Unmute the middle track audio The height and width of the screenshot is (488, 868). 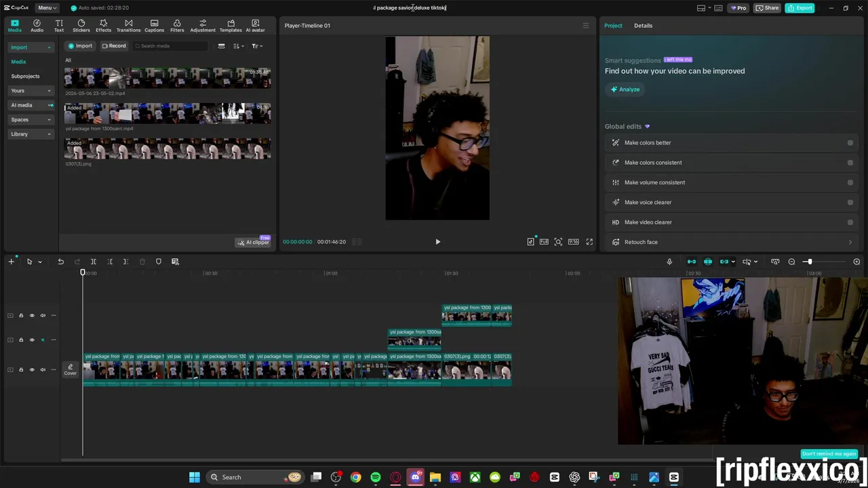click(x=43, y=340)
